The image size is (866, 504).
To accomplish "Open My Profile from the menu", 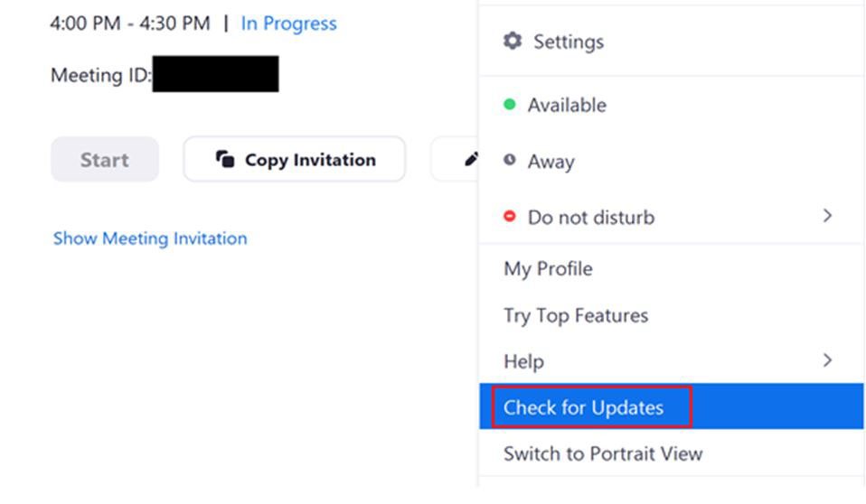I will 548,268.
